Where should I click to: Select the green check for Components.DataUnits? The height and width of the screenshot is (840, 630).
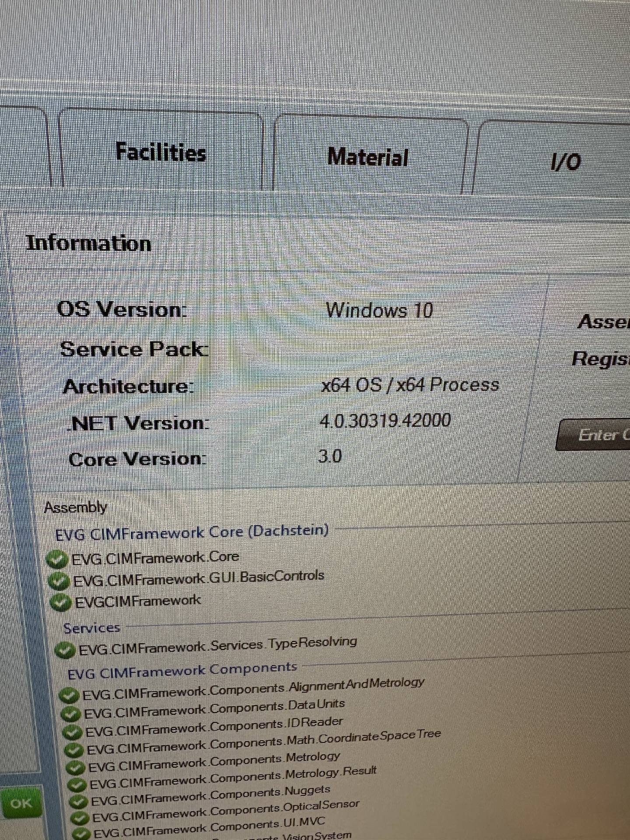click(71, 714)
